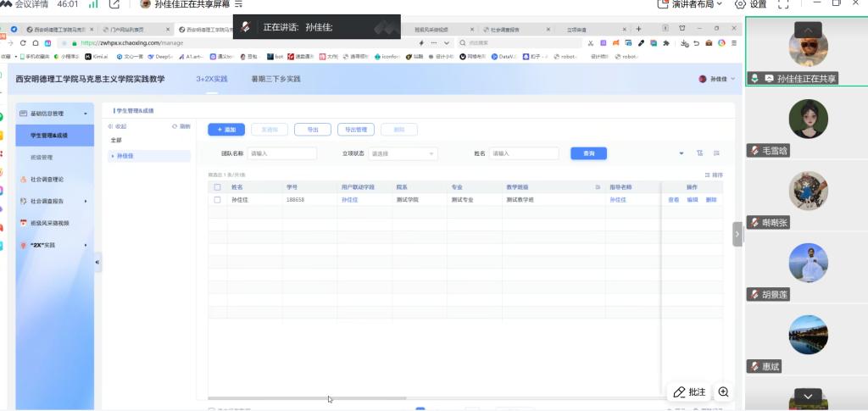The height and width of the screenshot is (411, 868).
Task: Select 班级管理 in the sidebar
Action: 42,157
